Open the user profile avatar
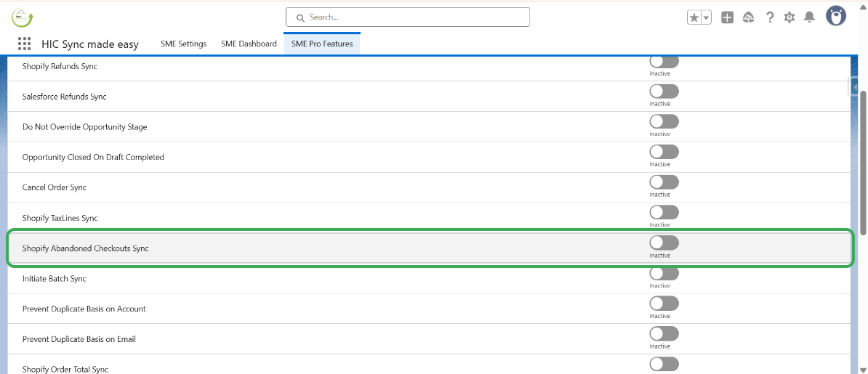The width and height of the screenshot is (868, 374). 836,16
